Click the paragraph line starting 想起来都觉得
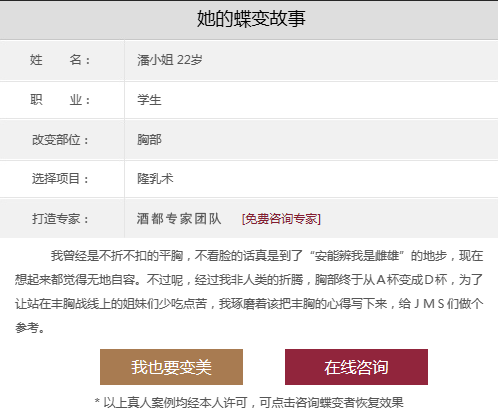 [249, 280]
